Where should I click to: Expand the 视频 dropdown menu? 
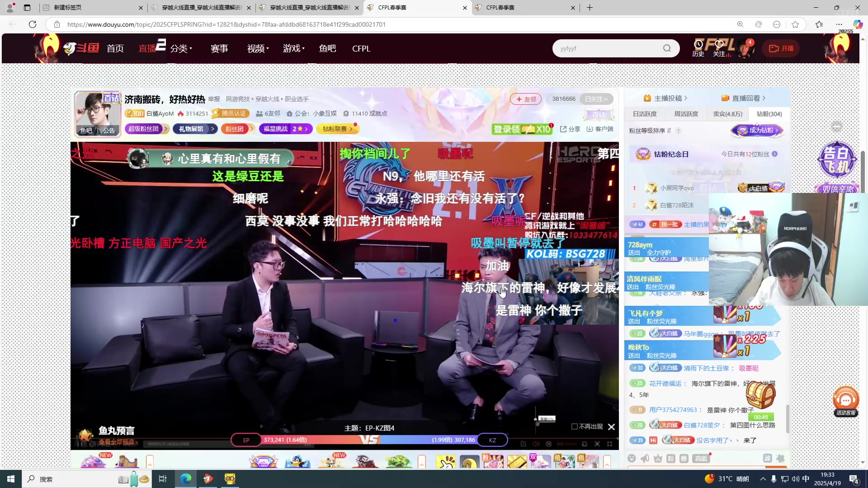coord(258,48)
